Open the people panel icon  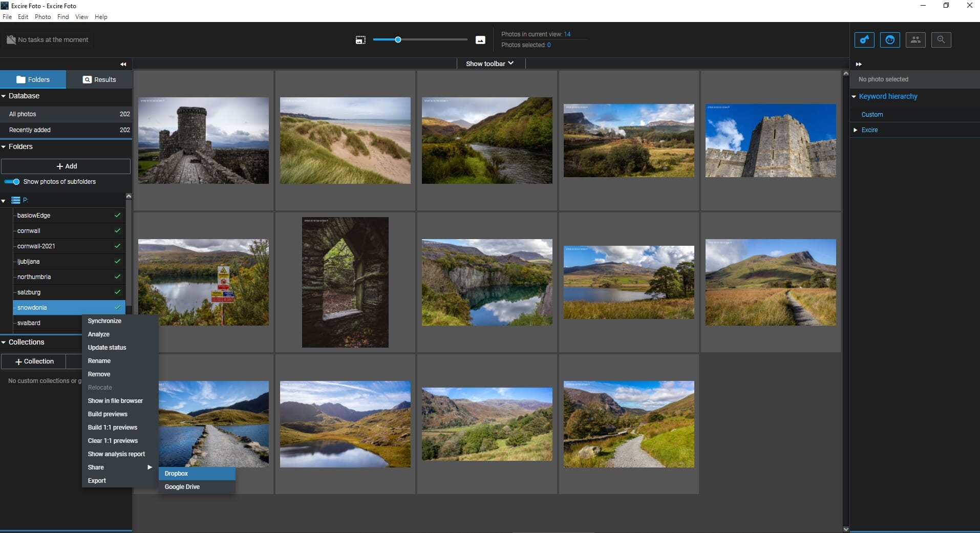point(915,40)
